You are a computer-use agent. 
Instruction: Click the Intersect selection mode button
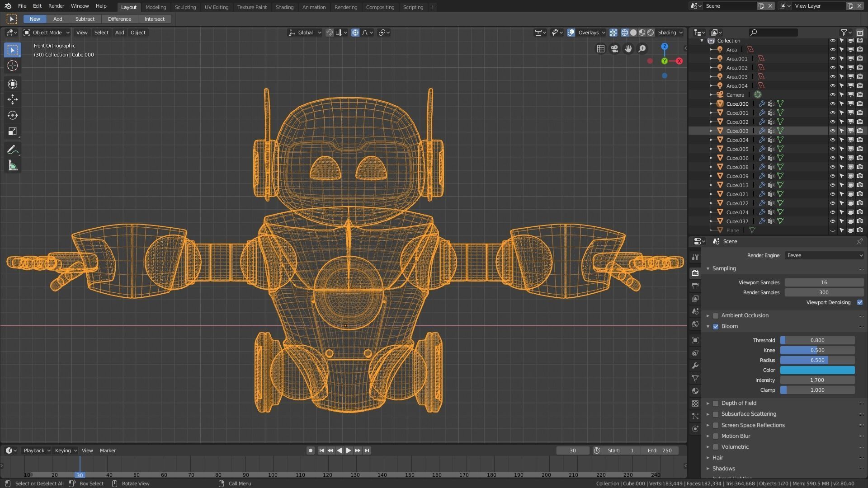tap(155, 19)
